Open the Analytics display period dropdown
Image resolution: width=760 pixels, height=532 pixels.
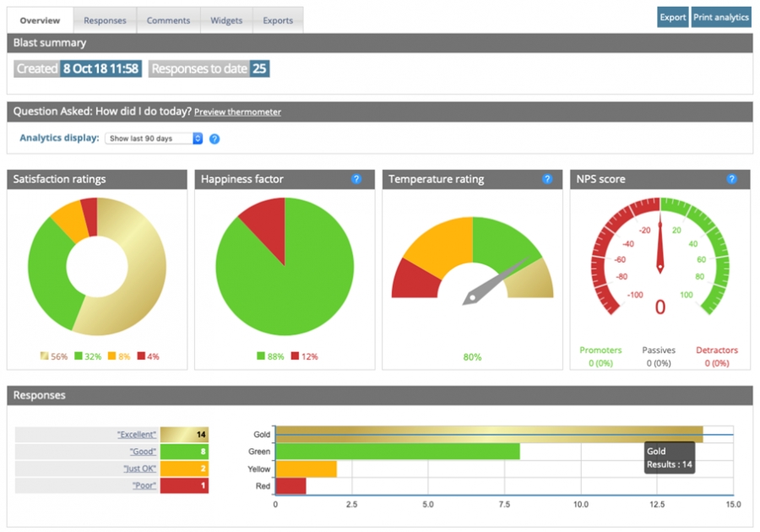(154, 138)
